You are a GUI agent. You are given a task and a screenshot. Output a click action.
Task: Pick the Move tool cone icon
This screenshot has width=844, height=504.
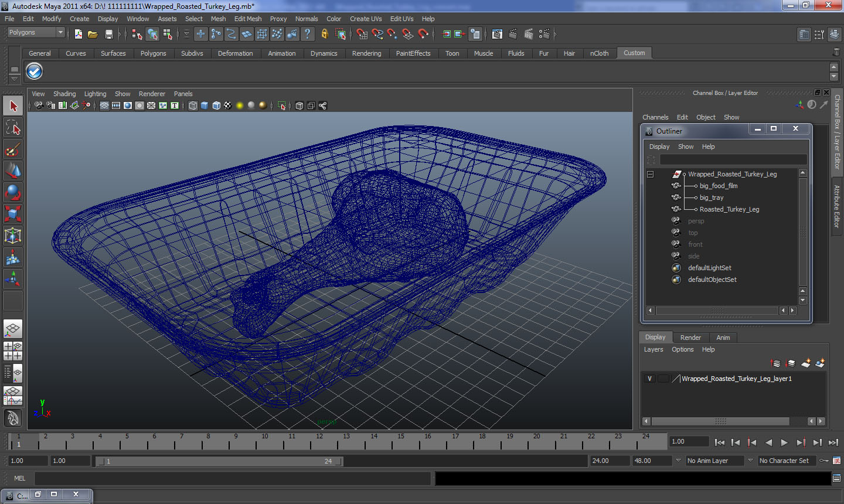[13, 171]
